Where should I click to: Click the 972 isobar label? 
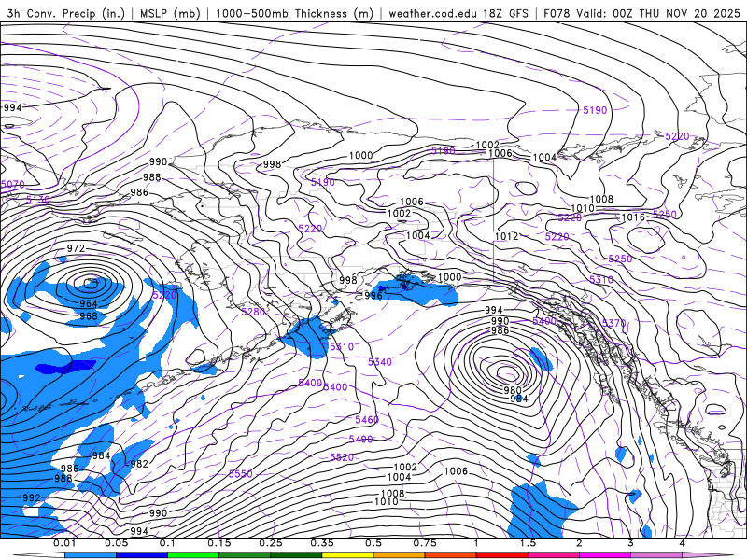click(x=76, y=248)
